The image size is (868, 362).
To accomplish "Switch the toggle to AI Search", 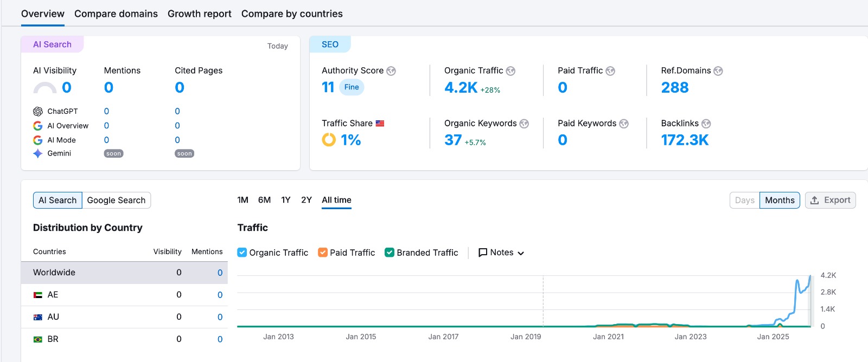I will click(x=58, y=200).
